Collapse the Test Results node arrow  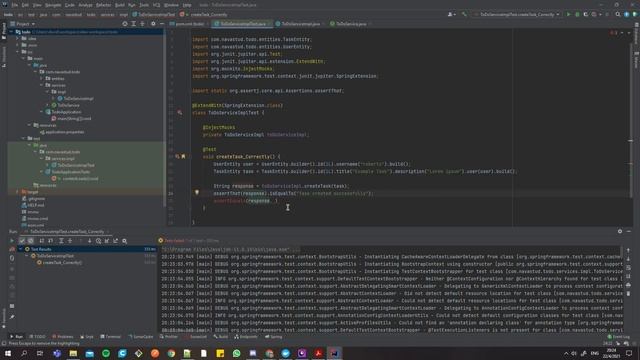point(21,249)
